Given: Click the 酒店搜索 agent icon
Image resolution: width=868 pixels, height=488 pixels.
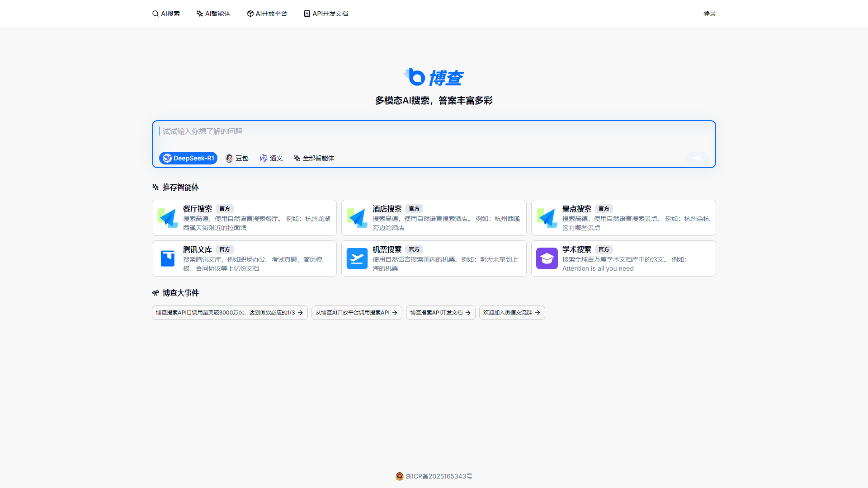Looking at the screenshot, I should (357, 217).
